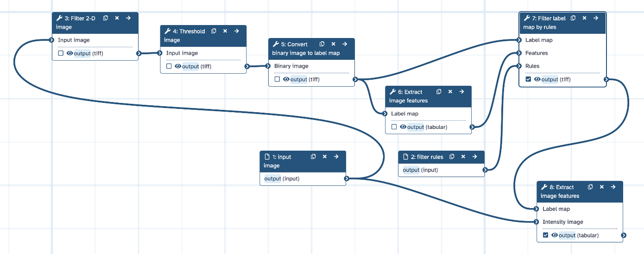644x254 pixels.
Task: Click the 'output (input)' text in filter rules node
Action: 420,170
